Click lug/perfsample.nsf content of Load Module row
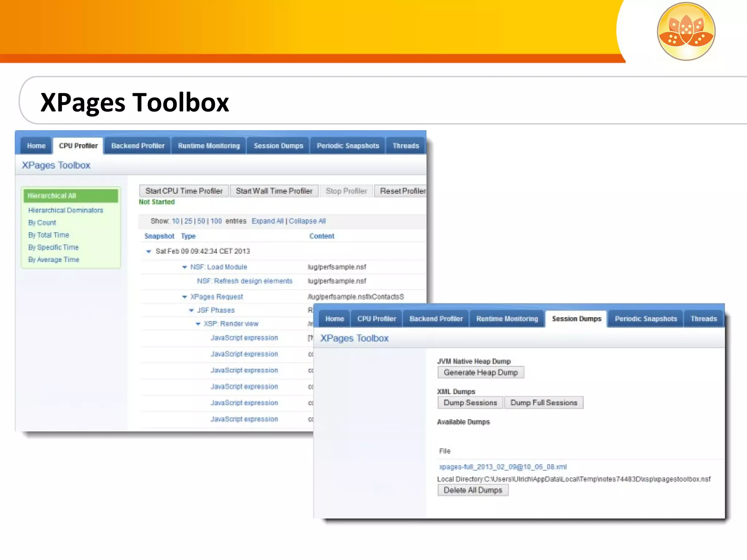747x560 pixels. [x=337, y=267]
